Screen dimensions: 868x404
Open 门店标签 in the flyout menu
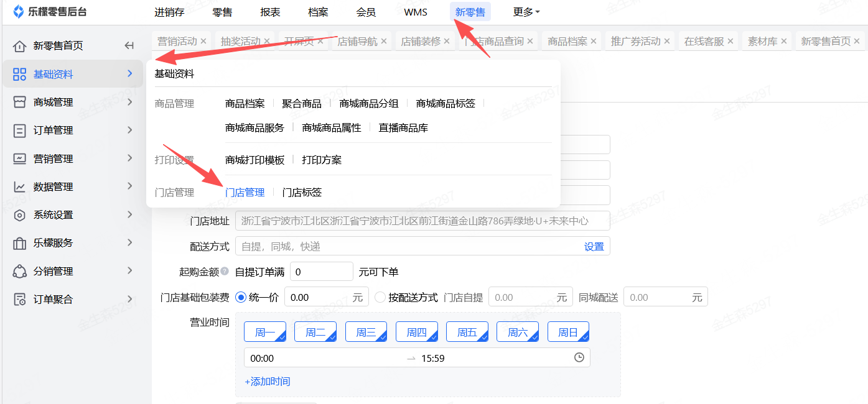coord(302,193)
